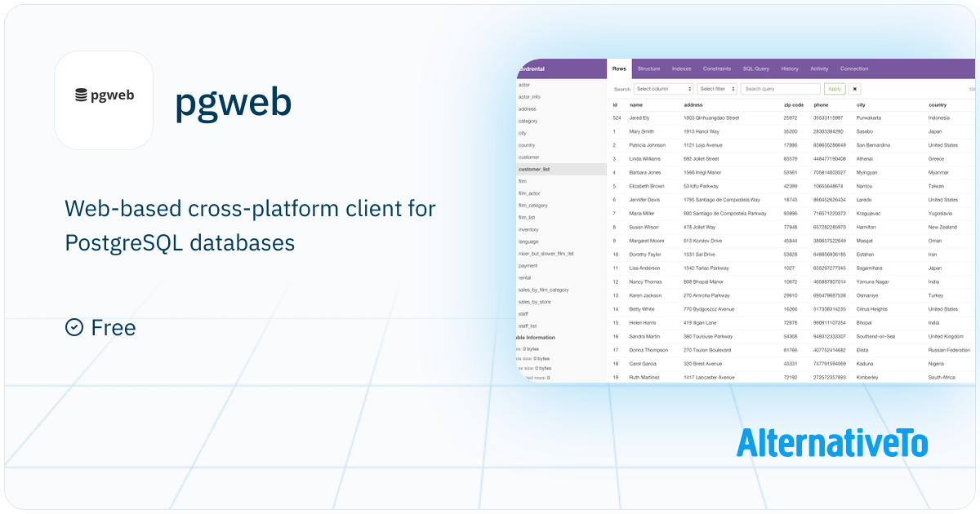Sort by the country column header above Indonesia
This screenshot has width=980, height=514.
pyautogui.click(x=938, y=104)
